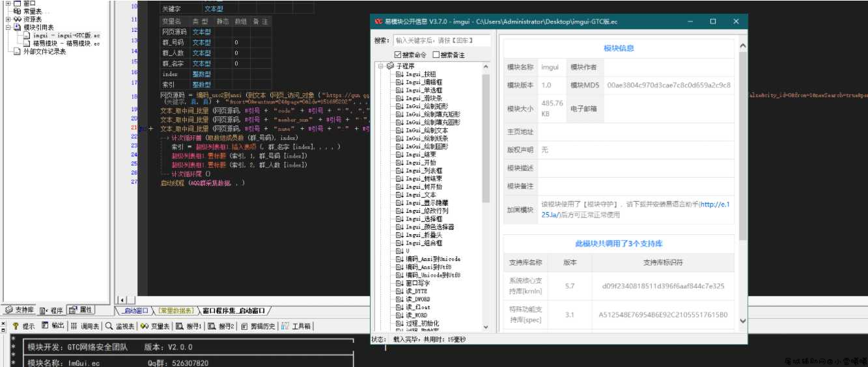This screenshot has height=367, width=868.
Task: Open the 剪辑历史 output tab
Action: click(x=259, y=326)
